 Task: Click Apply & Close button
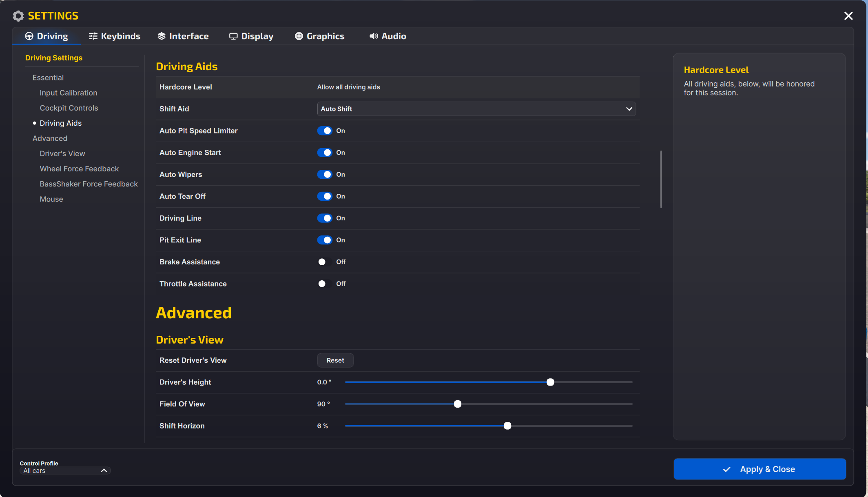pyautogui.click(x=759, y=469)
